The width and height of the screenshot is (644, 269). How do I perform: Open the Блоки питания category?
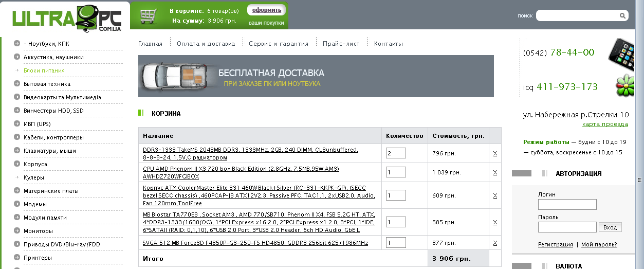pos(44,70)
